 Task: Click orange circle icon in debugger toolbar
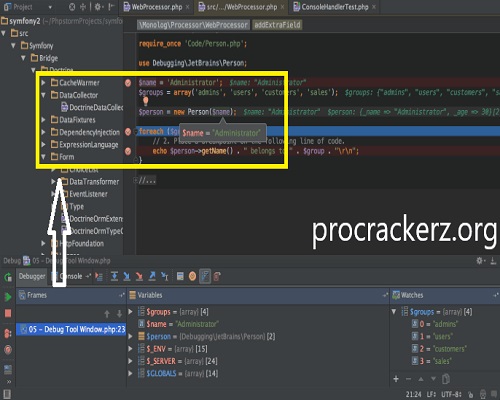[x=192, y=276]
